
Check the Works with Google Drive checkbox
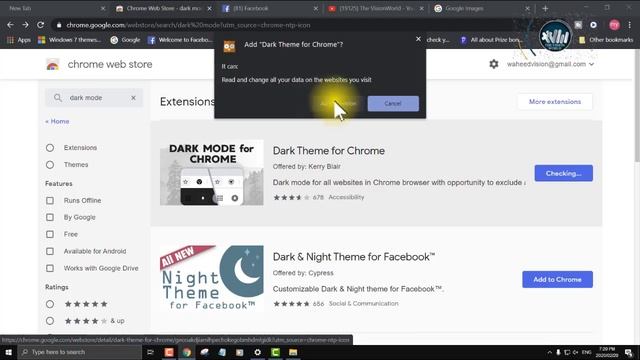coord(50,268)
